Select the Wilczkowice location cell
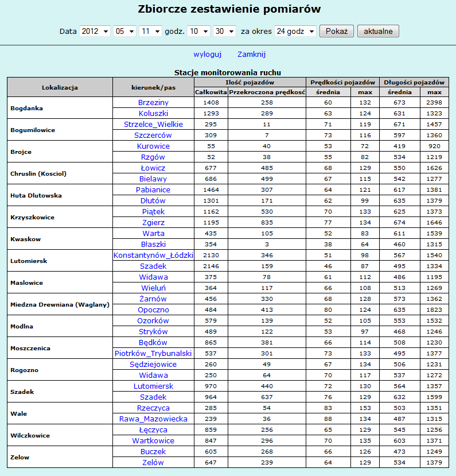The height and width of the screenshot is (476, 456). pos(60,436)
